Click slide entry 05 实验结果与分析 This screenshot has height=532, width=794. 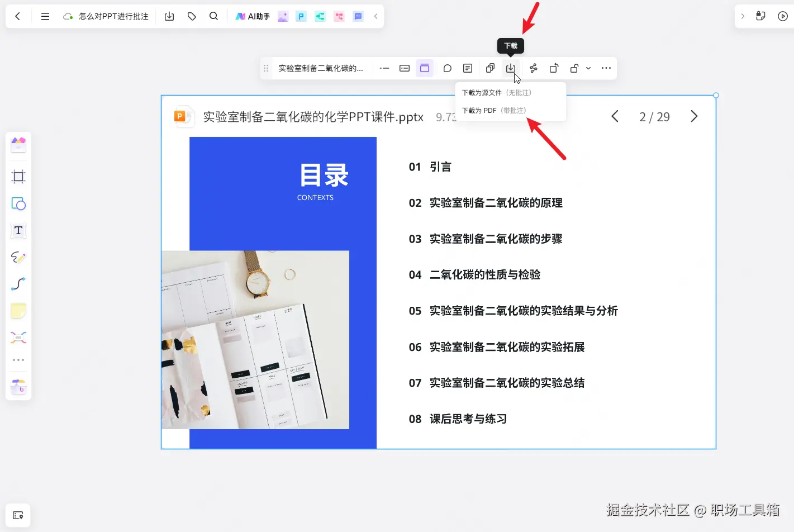513,311
